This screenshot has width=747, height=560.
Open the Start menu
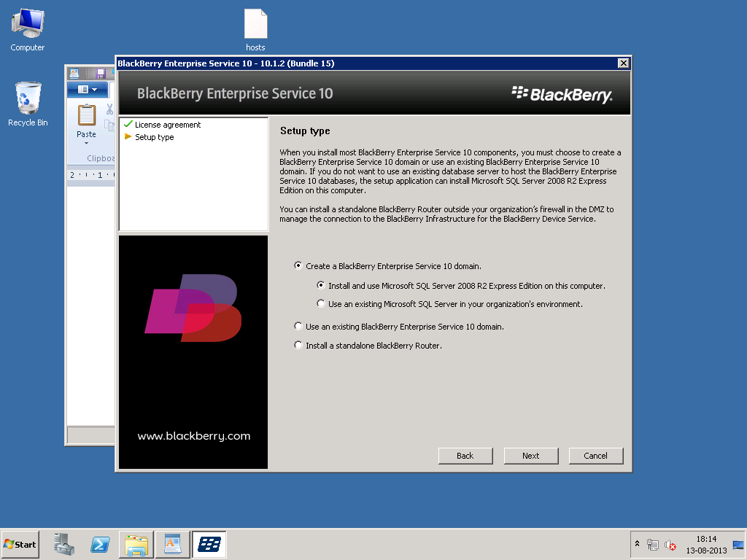[x=20, y=544]
